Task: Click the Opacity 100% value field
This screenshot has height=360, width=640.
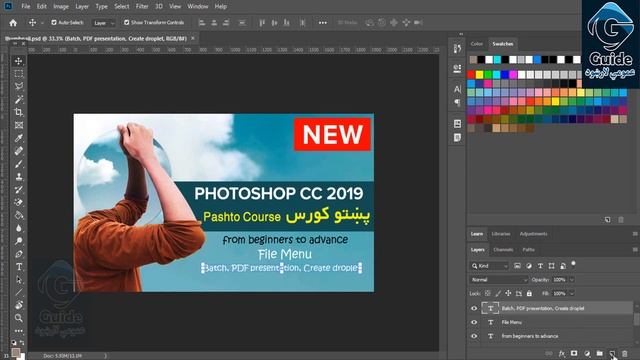Action: pyautogui.click(x=559, y=280)
